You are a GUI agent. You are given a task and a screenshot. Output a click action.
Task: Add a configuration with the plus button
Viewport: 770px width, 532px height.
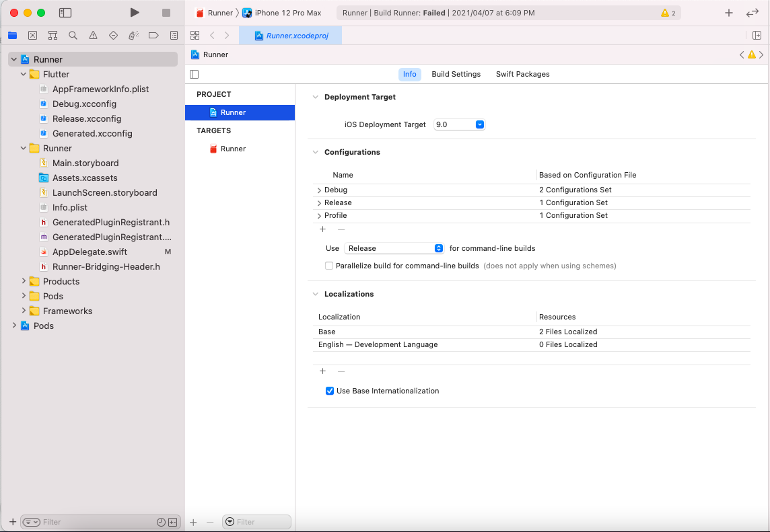(x=322, y=229)
